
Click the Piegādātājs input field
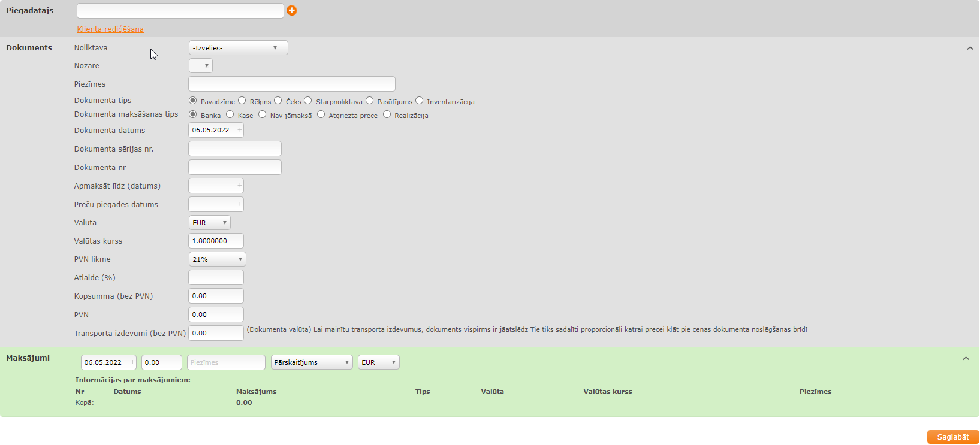point(180,11)
